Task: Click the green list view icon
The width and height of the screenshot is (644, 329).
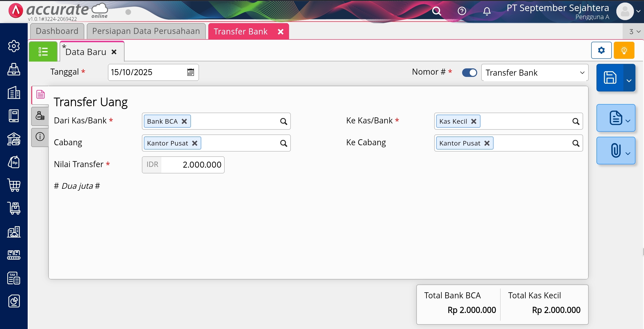Action: [x=43, y=52]
